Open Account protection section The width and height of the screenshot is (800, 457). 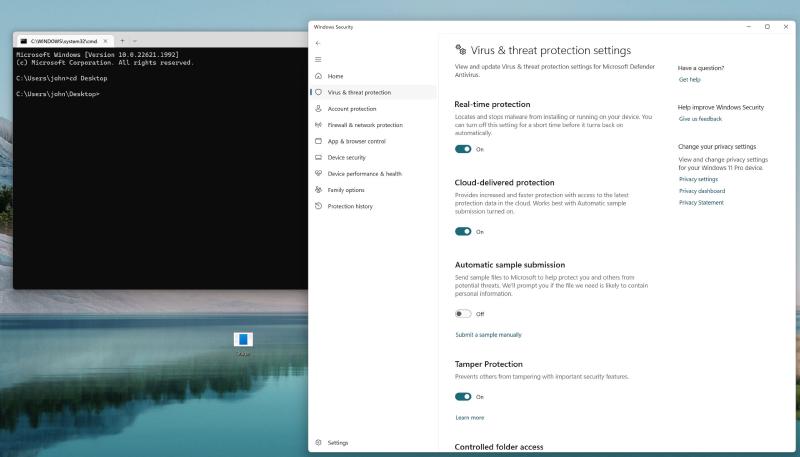point(374,109)
